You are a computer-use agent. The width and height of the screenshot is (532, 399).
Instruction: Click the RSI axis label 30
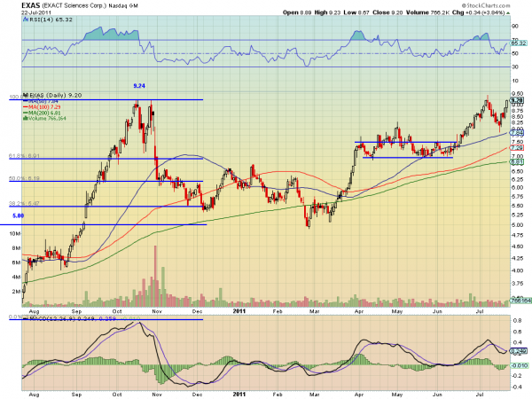click(x=514, y=66)
